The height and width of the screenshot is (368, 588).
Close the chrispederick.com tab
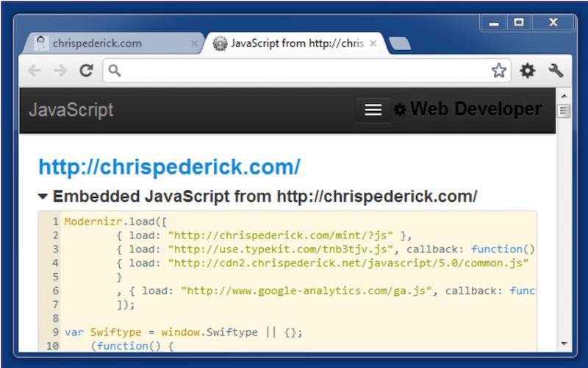coord(194,43)
